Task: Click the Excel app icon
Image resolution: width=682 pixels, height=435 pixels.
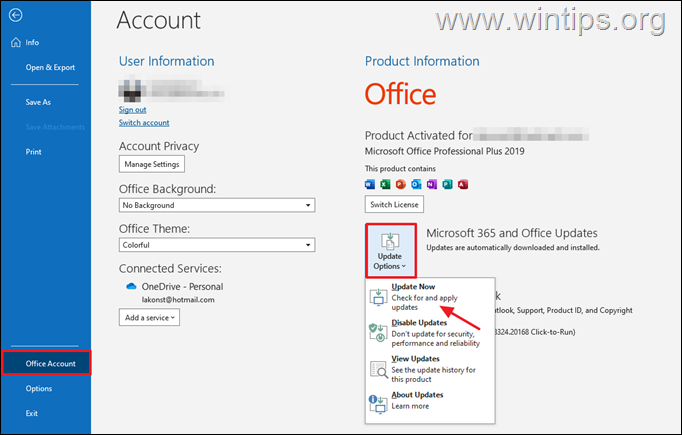Action: tap(385, 184)
